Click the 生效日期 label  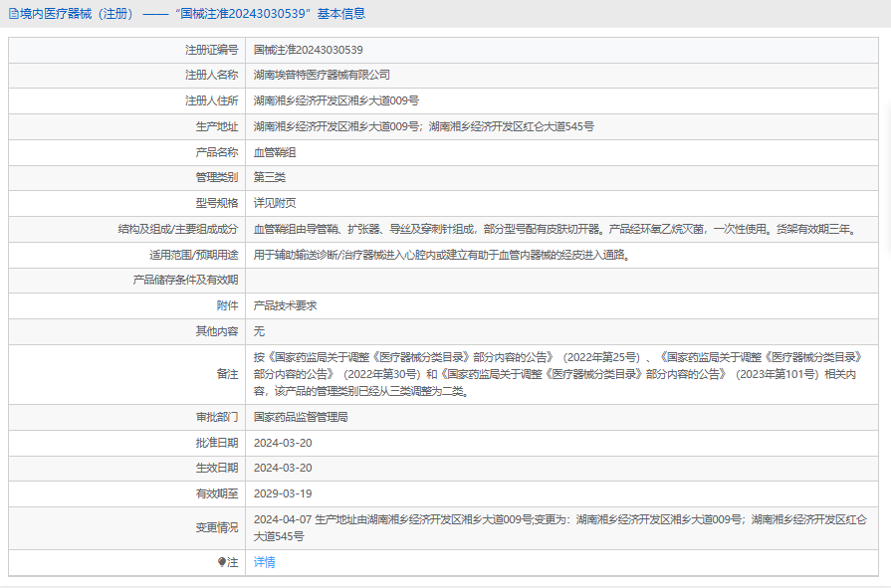[217, 468]
